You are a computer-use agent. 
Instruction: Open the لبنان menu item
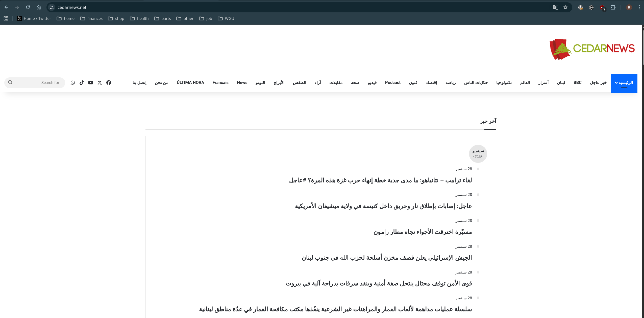pyautogui.click(x=561, y=83)
